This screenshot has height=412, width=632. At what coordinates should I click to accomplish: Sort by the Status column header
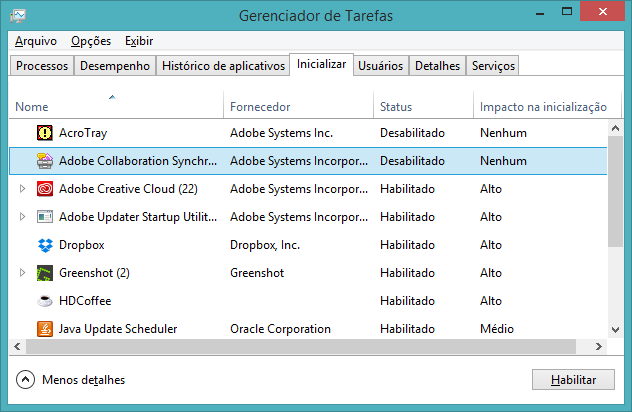(396, 107)
